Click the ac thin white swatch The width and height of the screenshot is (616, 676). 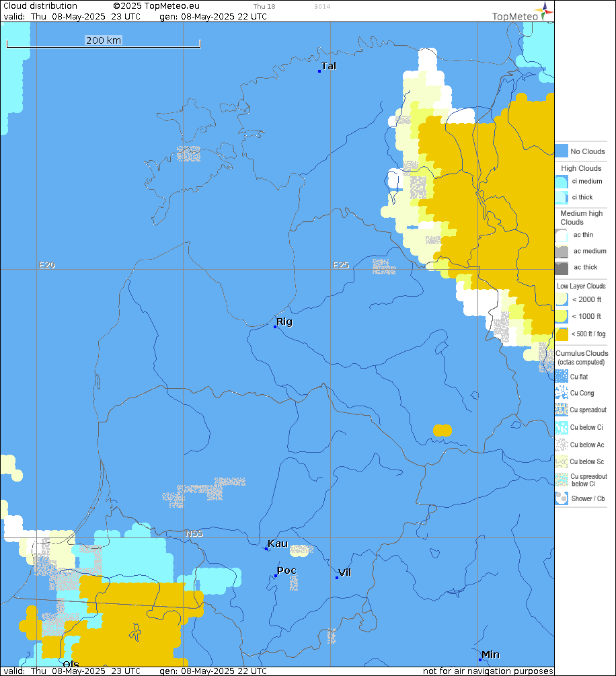[x=562, y=235]
